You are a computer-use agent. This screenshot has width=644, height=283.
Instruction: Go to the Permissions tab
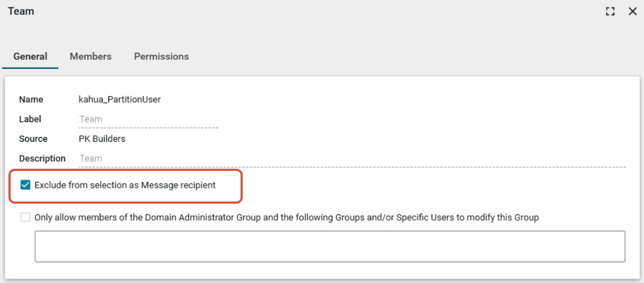161,57
